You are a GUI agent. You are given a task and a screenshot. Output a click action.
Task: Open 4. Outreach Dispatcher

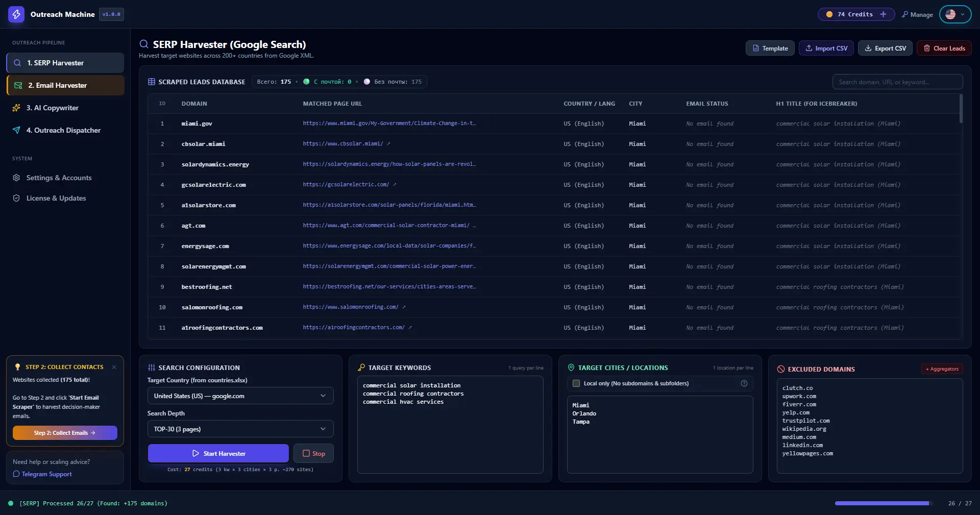[65, 130]
